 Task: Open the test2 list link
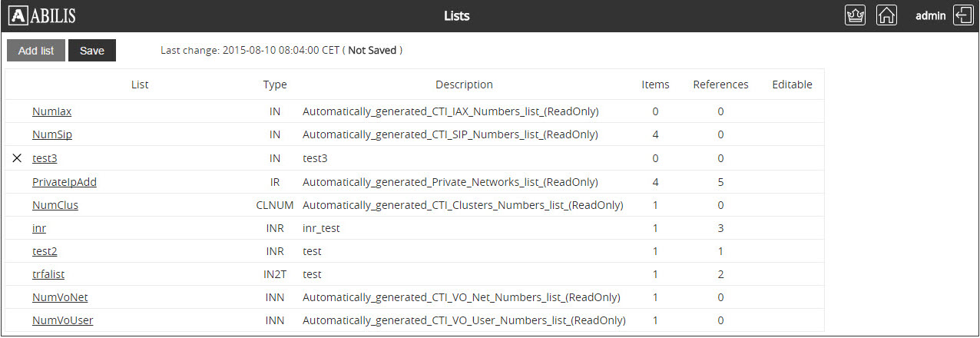tap(45, 251)
